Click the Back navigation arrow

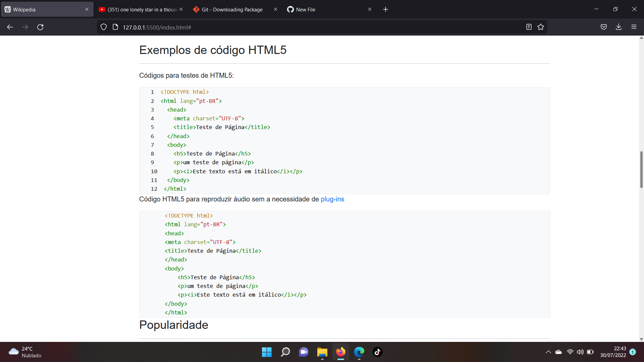tap(10, 27)
